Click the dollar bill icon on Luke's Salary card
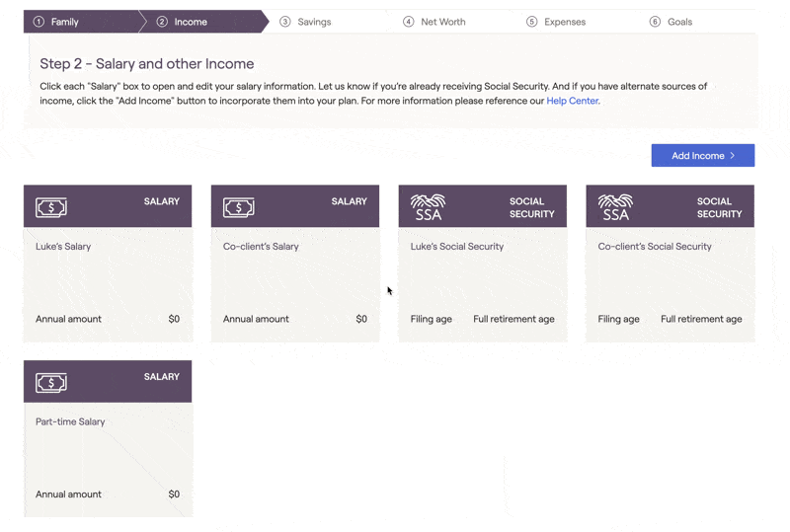The image size is (790, 532). tap(51, 207)
